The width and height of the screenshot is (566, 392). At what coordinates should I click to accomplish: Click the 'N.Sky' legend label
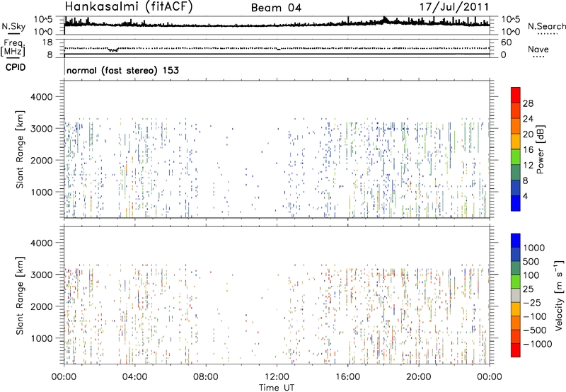click(13, 26)
